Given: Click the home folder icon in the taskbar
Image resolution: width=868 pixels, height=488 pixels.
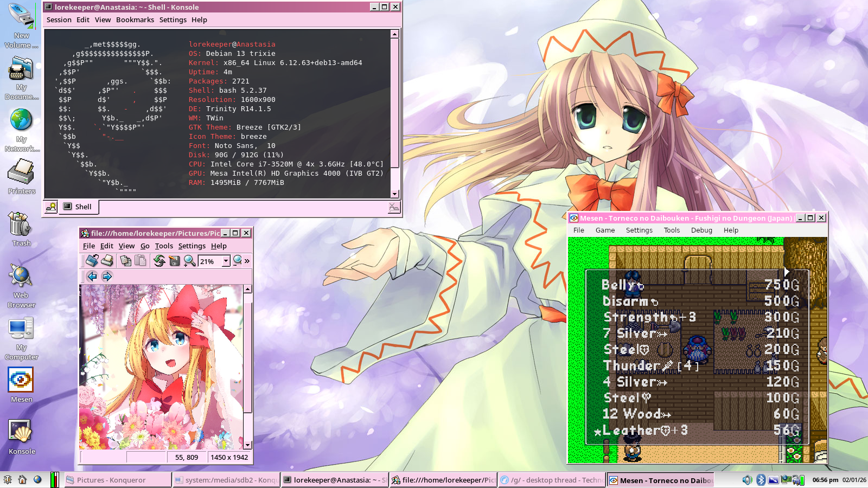Looking at the screenshot, I should (22, 480).
